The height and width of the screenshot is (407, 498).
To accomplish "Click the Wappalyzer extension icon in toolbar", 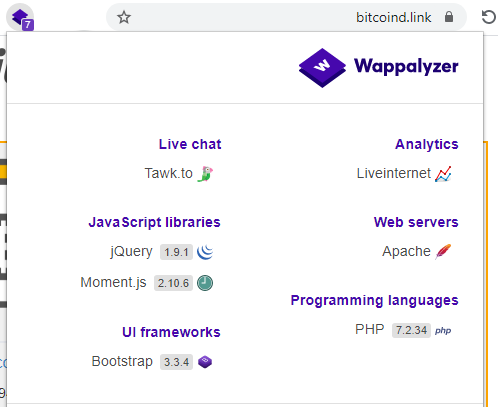I will click(21, 18).
